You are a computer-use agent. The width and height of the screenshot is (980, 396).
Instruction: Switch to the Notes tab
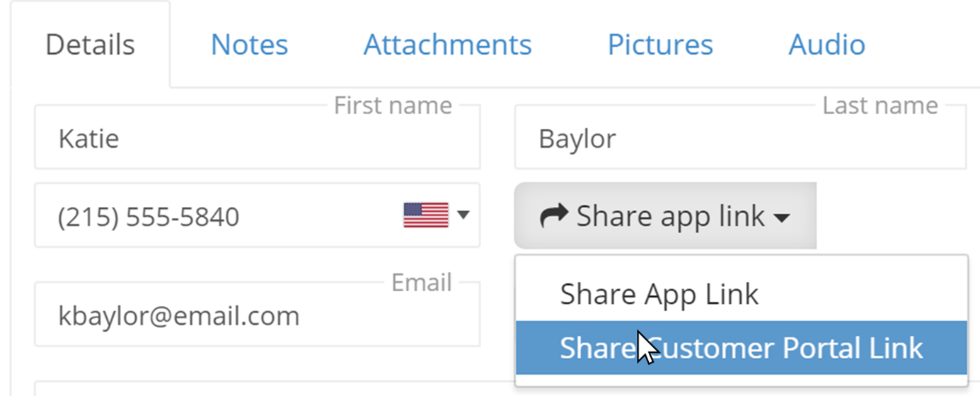(249, 45)
